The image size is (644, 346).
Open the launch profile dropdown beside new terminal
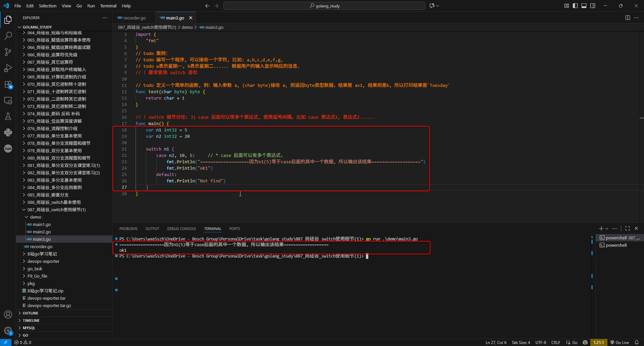607,228
